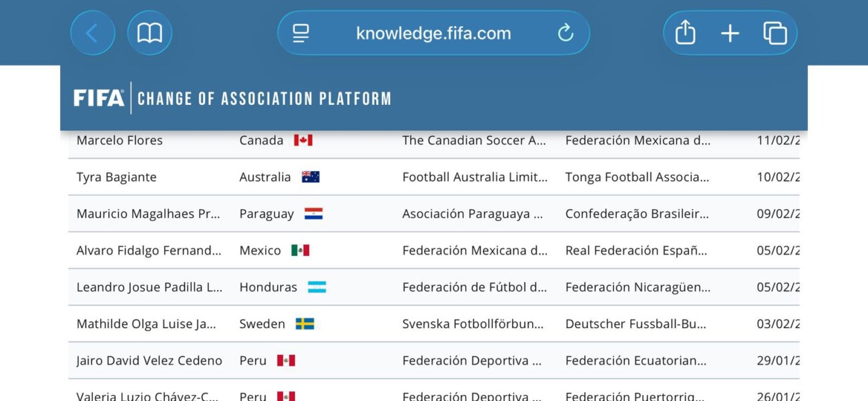
Task: Tap the Canada flag icon
Action: point(303,140)
